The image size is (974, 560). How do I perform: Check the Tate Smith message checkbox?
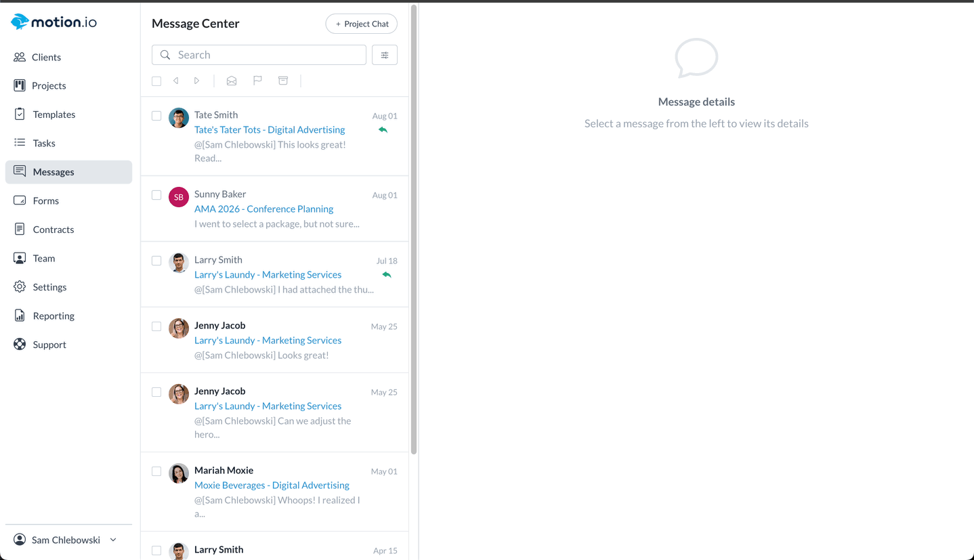click(156, 116)
